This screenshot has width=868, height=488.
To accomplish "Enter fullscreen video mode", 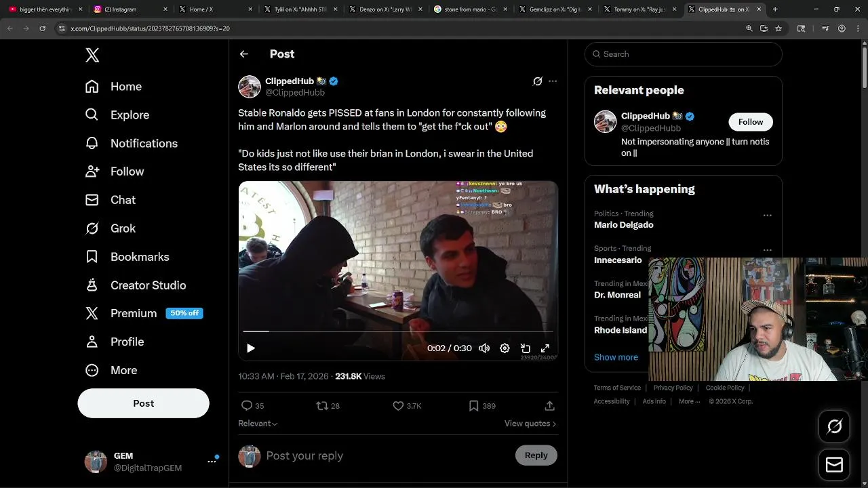I will click(545, 348).
